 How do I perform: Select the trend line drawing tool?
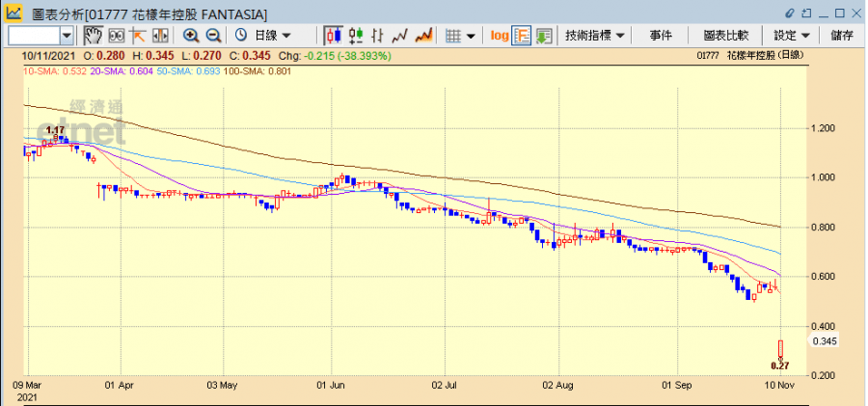coord(136,36)
